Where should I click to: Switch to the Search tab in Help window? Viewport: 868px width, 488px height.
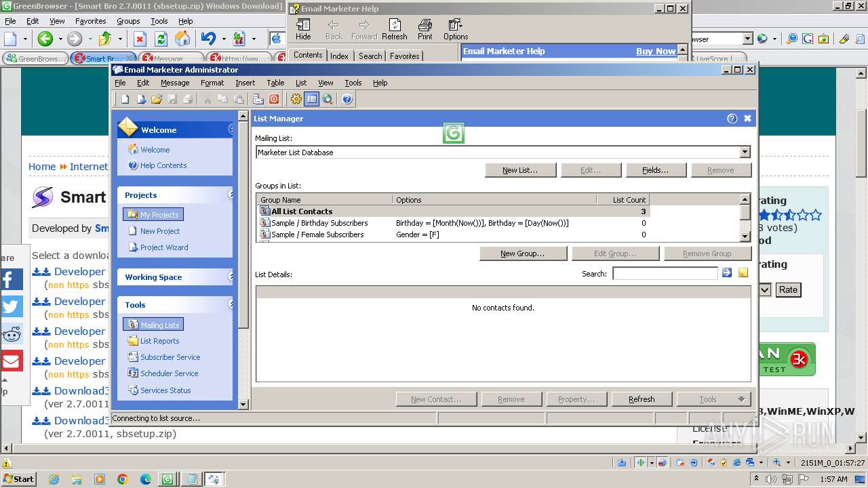tap(370, 56)
